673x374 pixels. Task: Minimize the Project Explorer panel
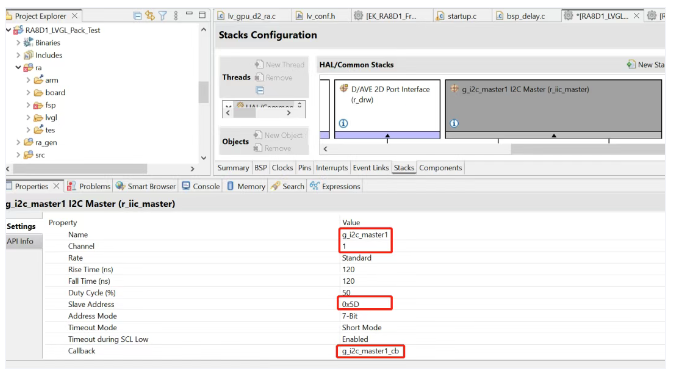[x=189, y=14]
